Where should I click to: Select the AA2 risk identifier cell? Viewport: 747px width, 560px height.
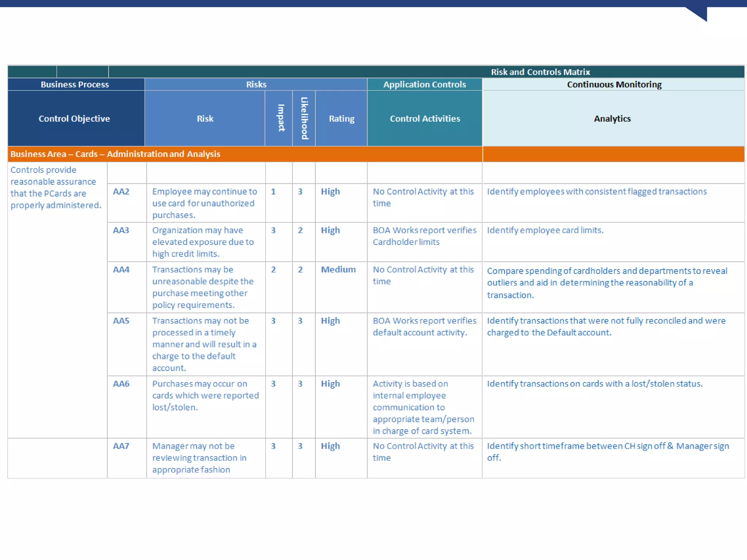pos(121,191)
